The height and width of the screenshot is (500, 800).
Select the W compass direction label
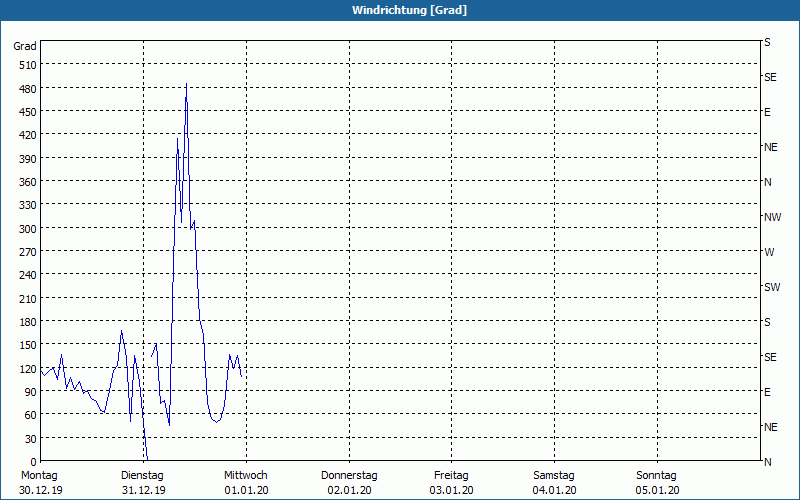tap(769, 252)
